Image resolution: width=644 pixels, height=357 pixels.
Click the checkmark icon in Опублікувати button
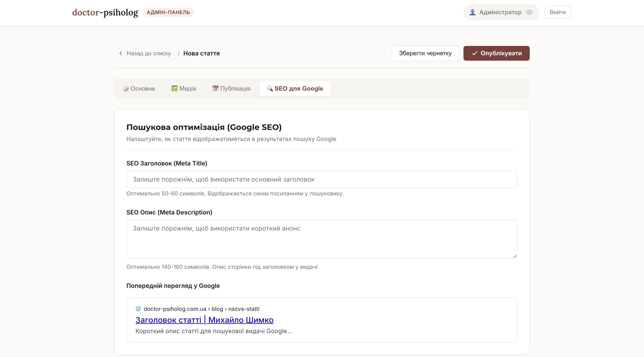coord(474,53)
